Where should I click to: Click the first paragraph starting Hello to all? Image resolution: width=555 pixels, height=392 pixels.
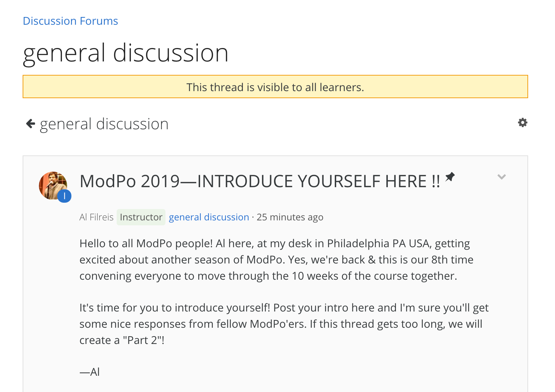pos(276,260)
